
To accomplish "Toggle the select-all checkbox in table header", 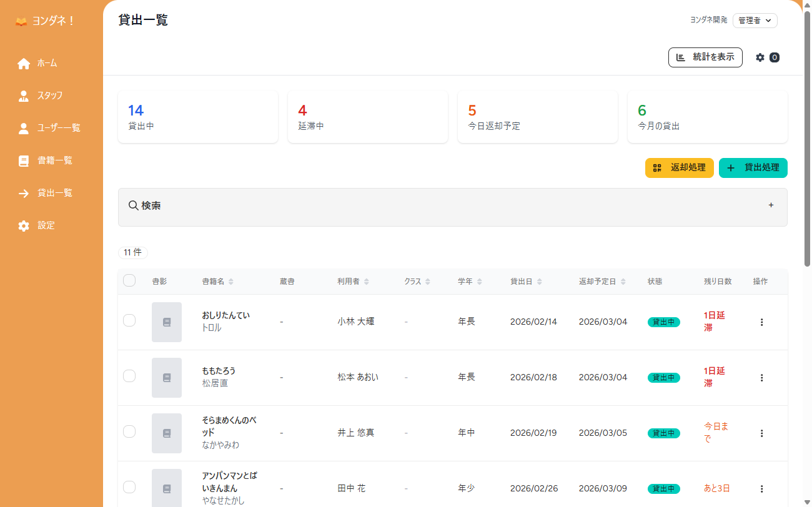I will [129, 281].
